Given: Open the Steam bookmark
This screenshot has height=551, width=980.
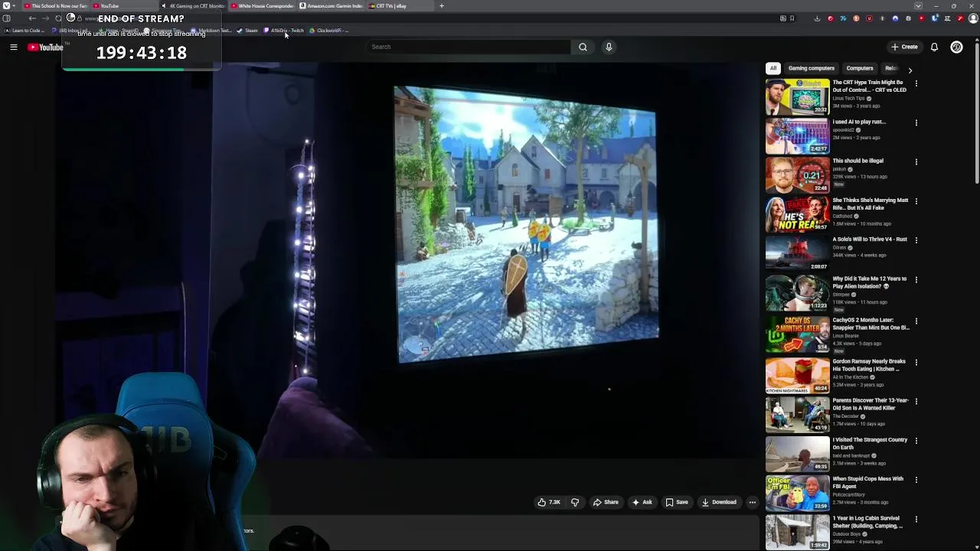Looking at the screenshot, I should [247, 31].
